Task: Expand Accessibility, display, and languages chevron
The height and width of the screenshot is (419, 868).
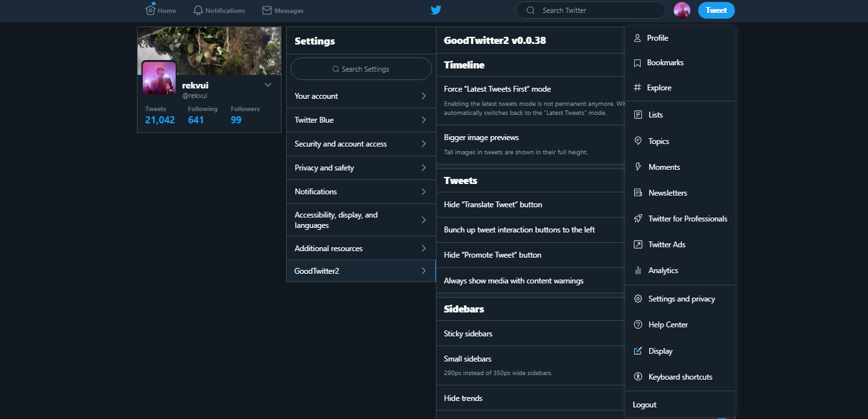Action: tap(424, 220)
